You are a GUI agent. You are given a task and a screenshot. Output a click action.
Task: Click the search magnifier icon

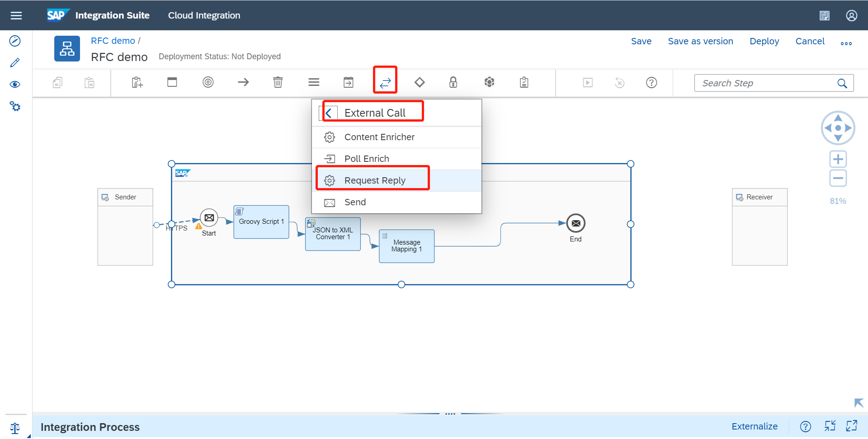point(842,83)
